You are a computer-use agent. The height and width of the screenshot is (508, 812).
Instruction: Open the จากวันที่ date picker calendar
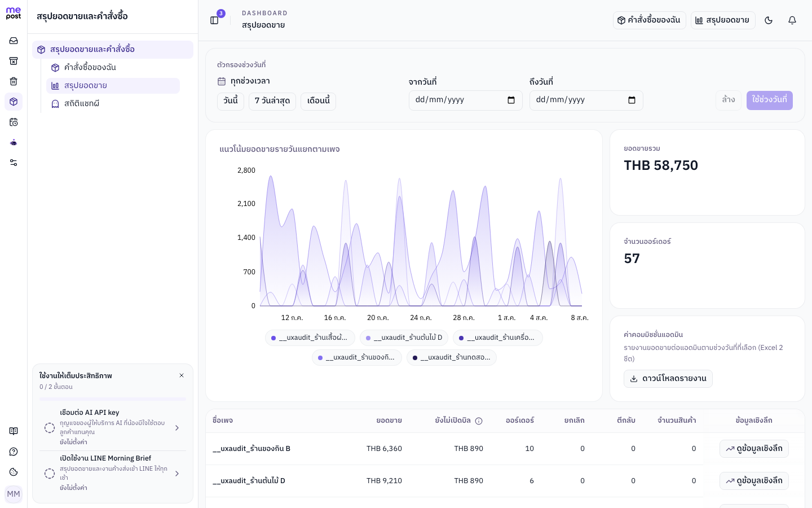pos(511,100)
